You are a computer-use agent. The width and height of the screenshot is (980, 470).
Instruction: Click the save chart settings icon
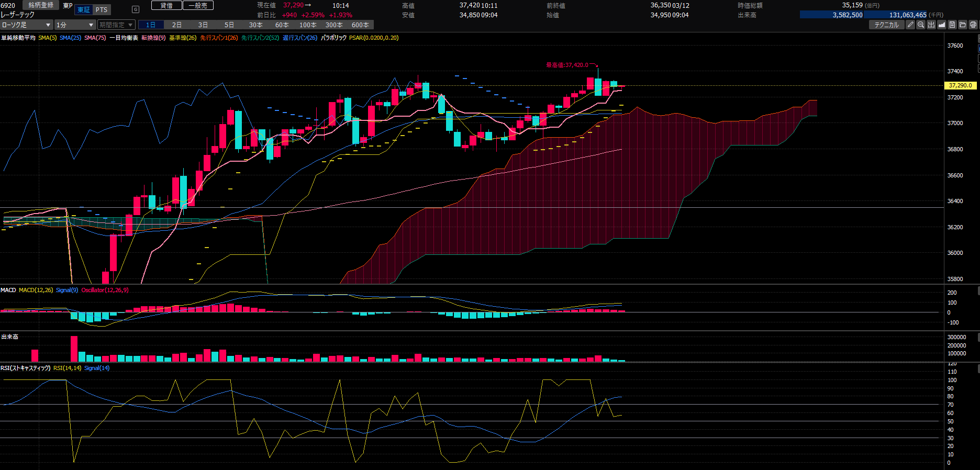[952, 25]
